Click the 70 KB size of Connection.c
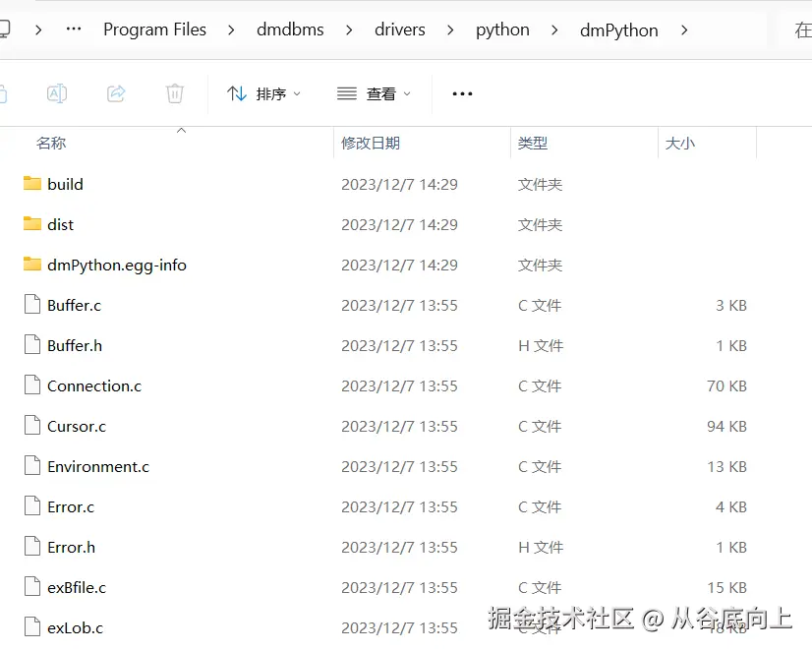The image size is (812, 651). click(x=727, y=386)
